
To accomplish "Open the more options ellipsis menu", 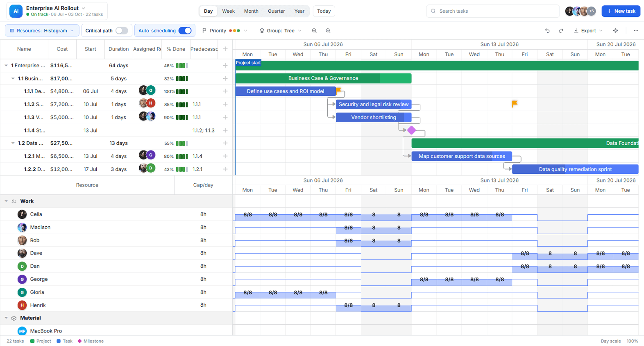I will click(636, 31).
